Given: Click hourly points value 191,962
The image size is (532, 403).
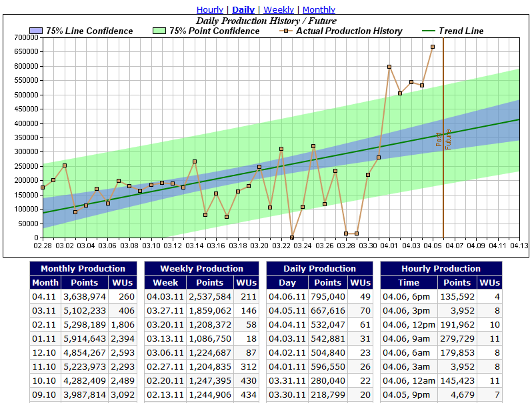Looking at the screenshot, I should pyautogui.click(x=457, y=324).
